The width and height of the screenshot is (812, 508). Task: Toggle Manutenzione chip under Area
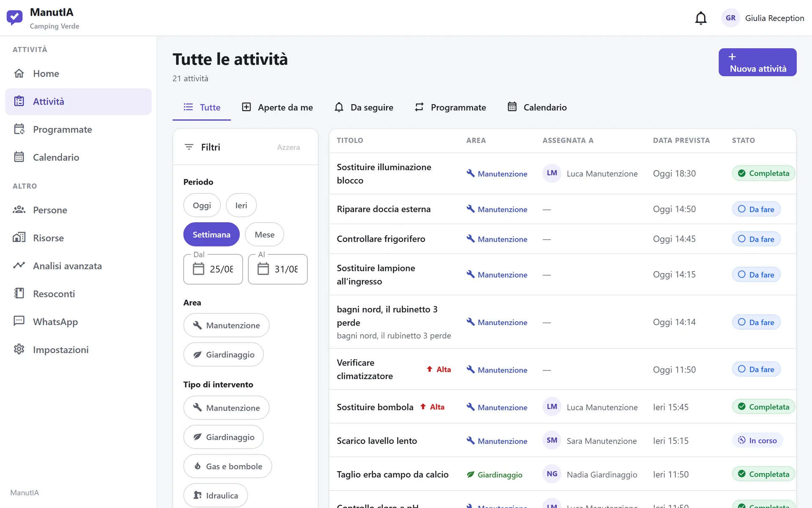click(226, 325)
